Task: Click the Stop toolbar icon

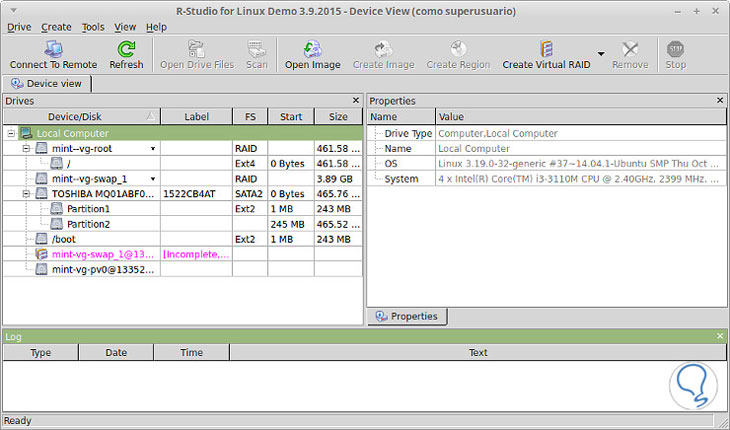Action: [x=675, y=48]
